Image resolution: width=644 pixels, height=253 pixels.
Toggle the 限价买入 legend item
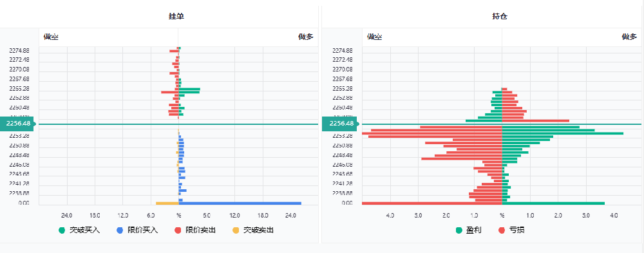point(138,230)
